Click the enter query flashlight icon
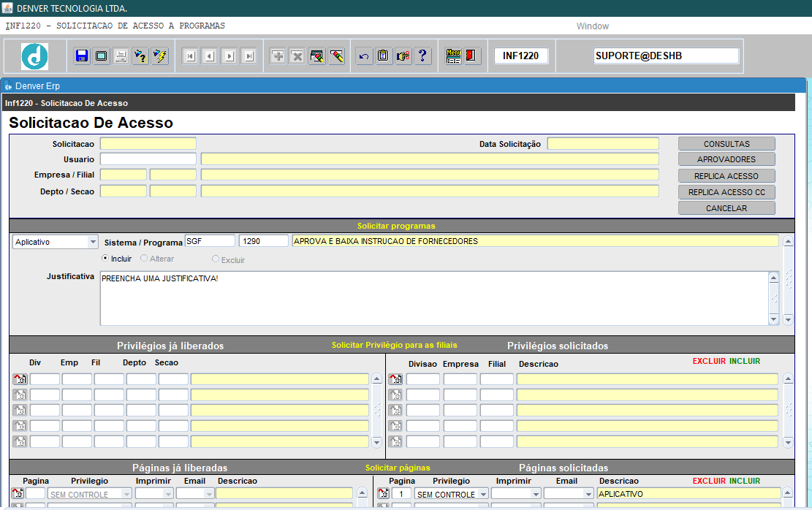This screenshot has height=510, width=812. pyautogui.click(x=140, y=56)
